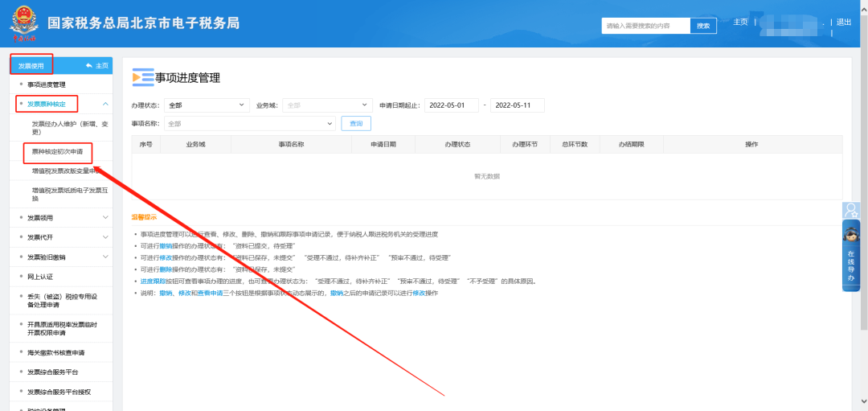868x411 pixels.
Task: Click the start date field 2022-05-01
Action: [x=451, y=105]
